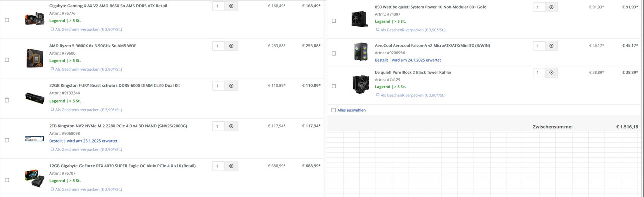Remove be quiet! System Power 10 PSU
This screenshot has height=197, width=644.
[x=551, y=7]
